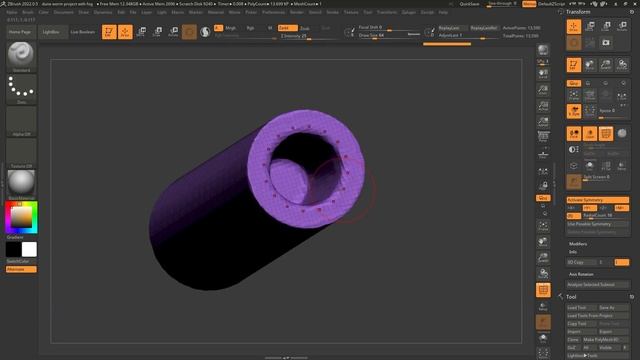Click Use Posable Symmetry
The height and width of the screenshot is (360, 640).
598,224
